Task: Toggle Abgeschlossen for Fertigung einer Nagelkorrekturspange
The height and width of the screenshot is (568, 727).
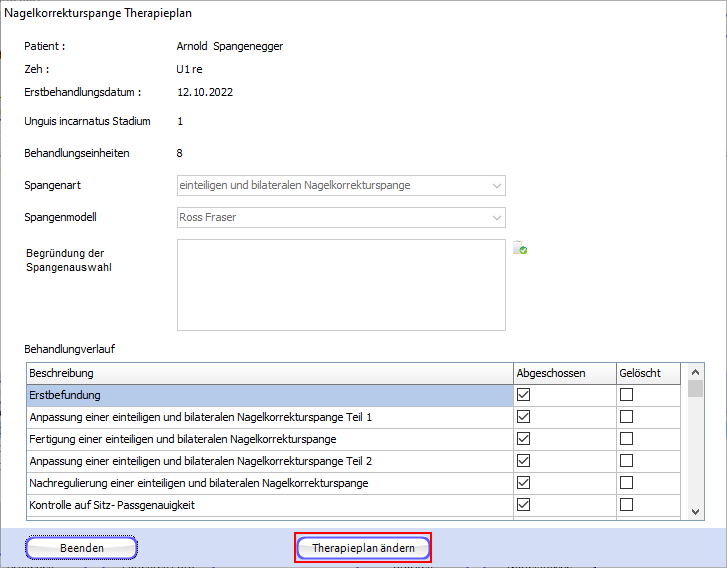Action: tap(523, 439)
